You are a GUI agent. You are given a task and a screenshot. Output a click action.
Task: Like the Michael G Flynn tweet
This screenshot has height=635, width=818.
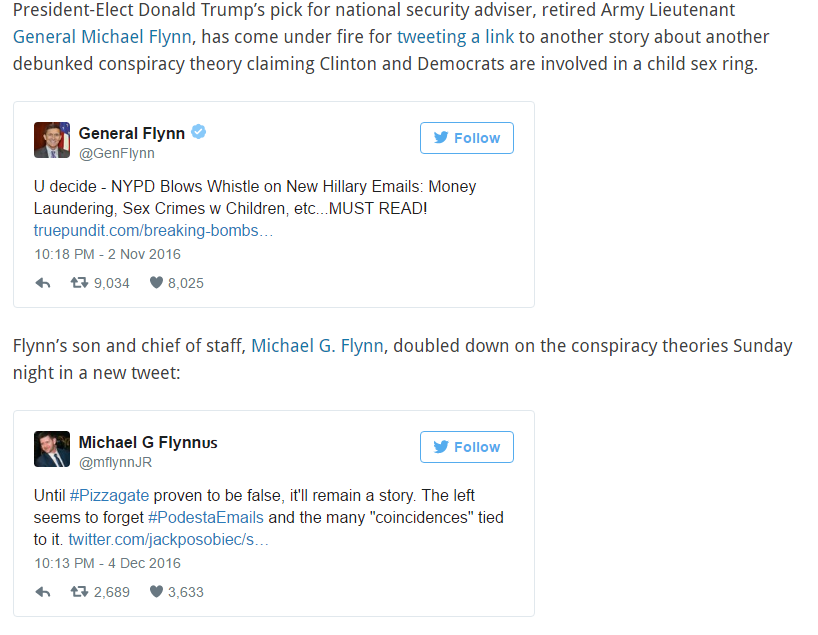[155, 592]
